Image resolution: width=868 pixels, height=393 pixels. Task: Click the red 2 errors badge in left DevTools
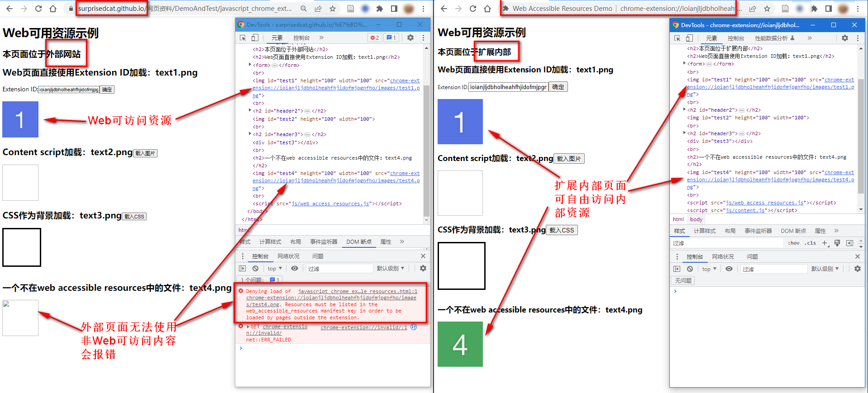coord(375,38)
